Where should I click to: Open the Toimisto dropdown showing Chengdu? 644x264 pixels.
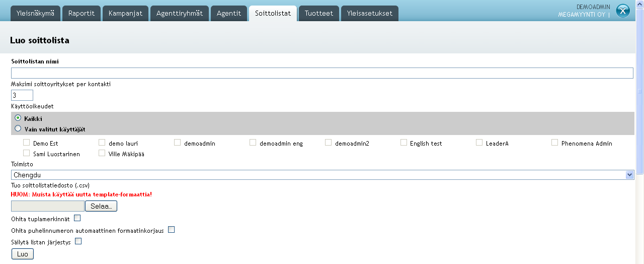point(323,175)
